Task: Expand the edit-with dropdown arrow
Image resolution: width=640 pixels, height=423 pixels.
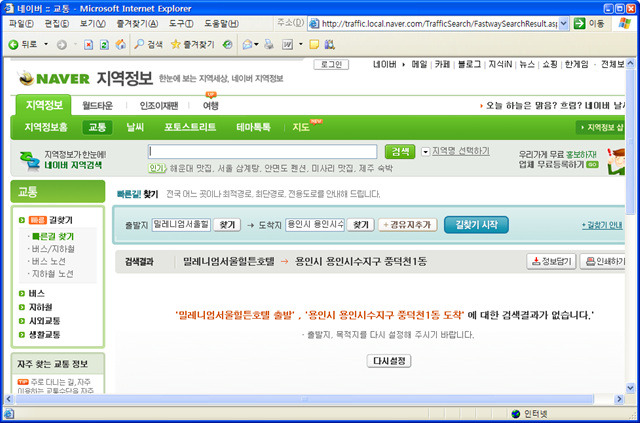Action: pyautogui.click(x=300, y=45)
